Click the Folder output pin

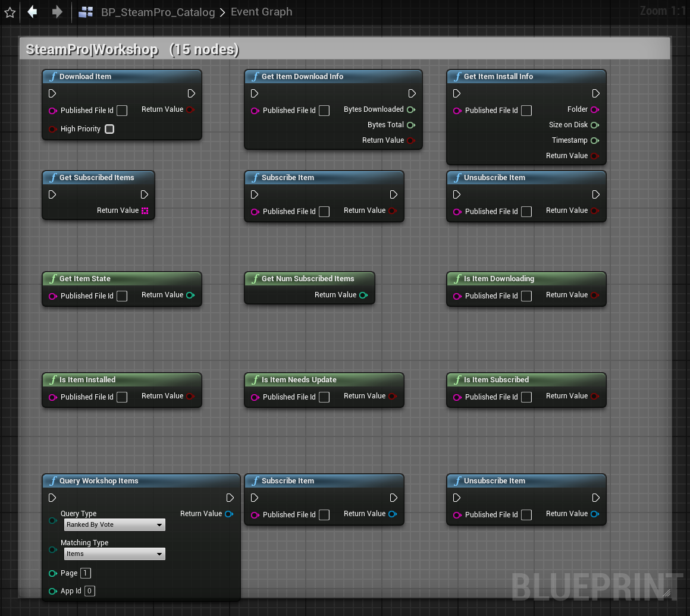(595, 109)
